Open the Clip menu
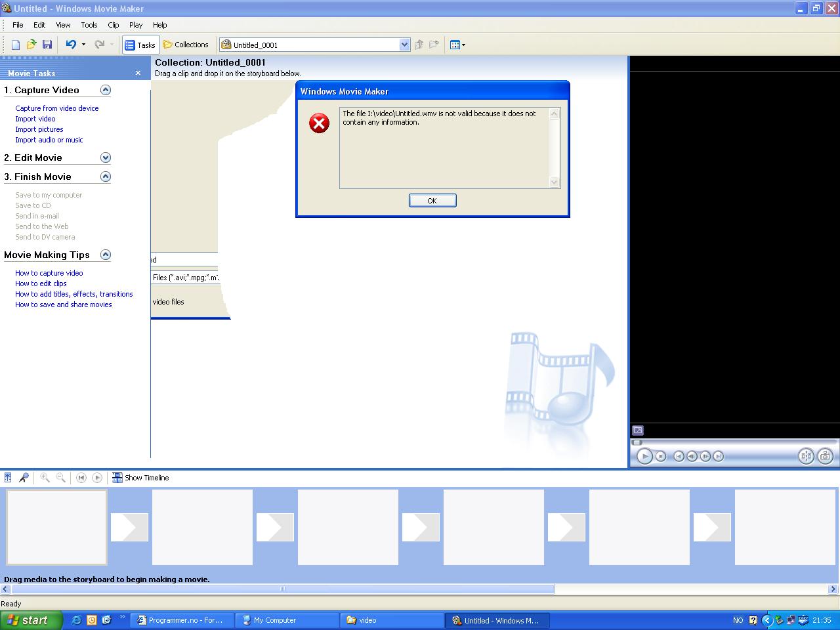This screenshot has width=840, height=630. click(x=114, y=25)
